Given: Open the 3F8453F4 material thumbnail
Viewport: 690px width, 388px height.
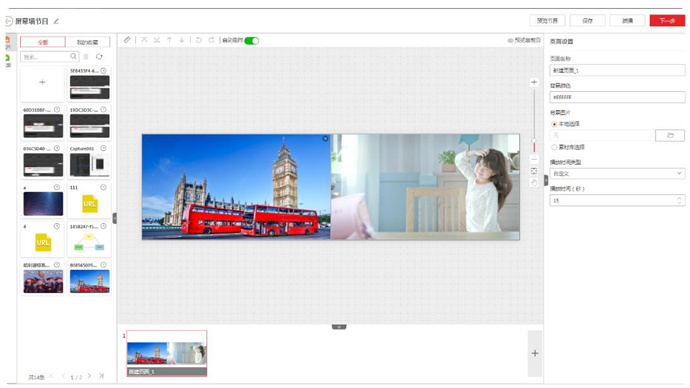Looking at the screenshot, I should click(90, 87).
